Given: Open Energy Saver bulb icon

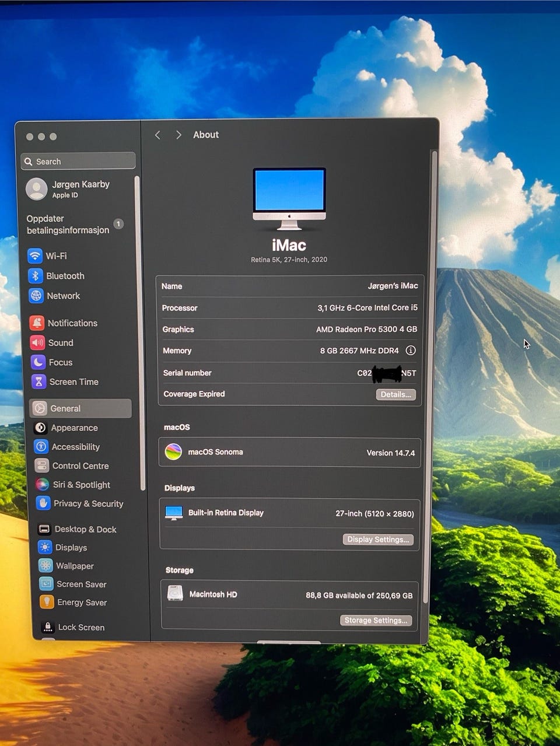Looking at the screenshot, I should [46, 602].
